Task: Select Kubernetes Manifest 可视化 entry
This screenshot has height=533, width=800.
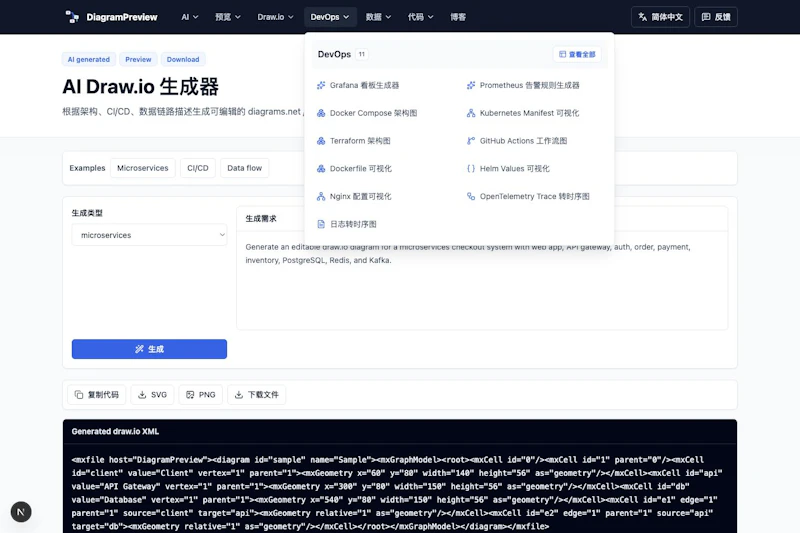Action: pos(529,113)
